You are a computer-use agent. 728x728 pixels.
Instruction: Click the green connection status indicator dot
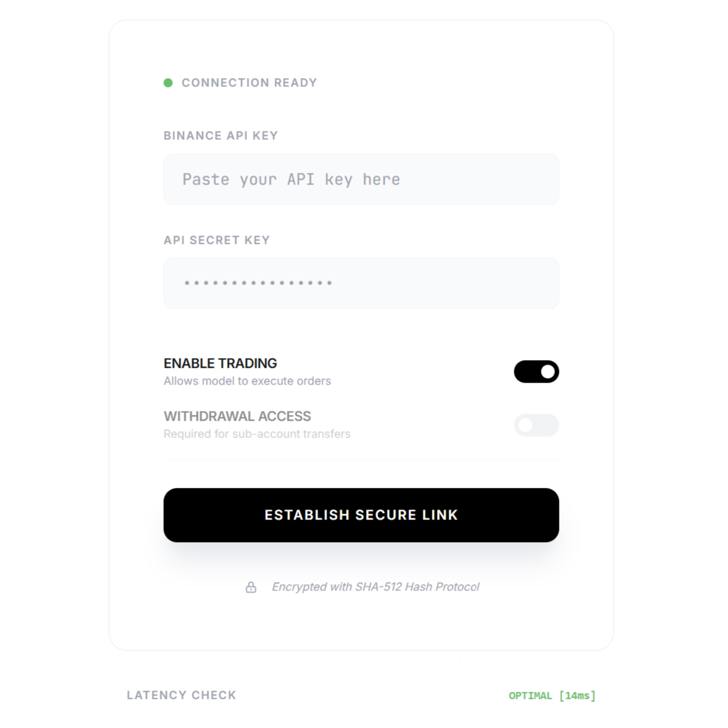tap(168, 83)
